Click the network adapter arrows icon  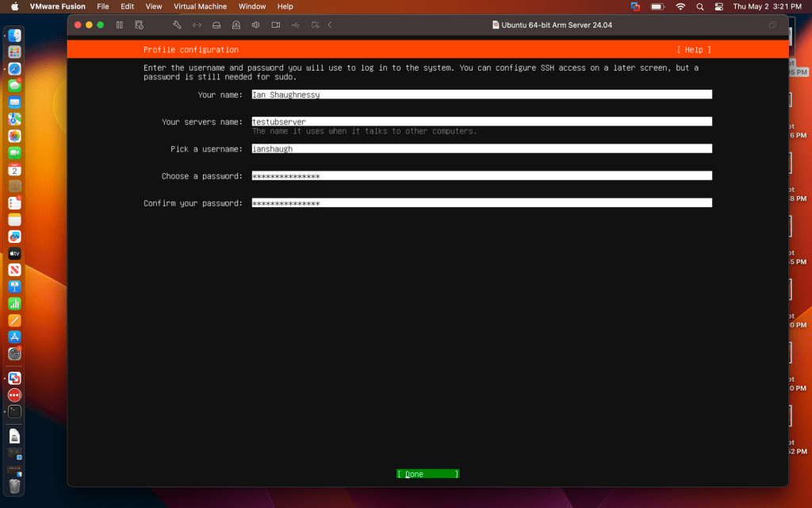(197, 25)
